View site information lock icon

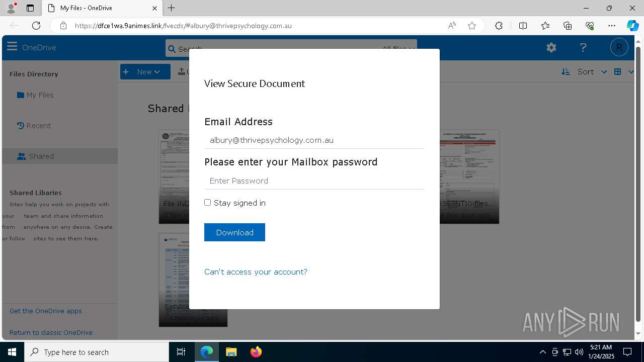63,26
